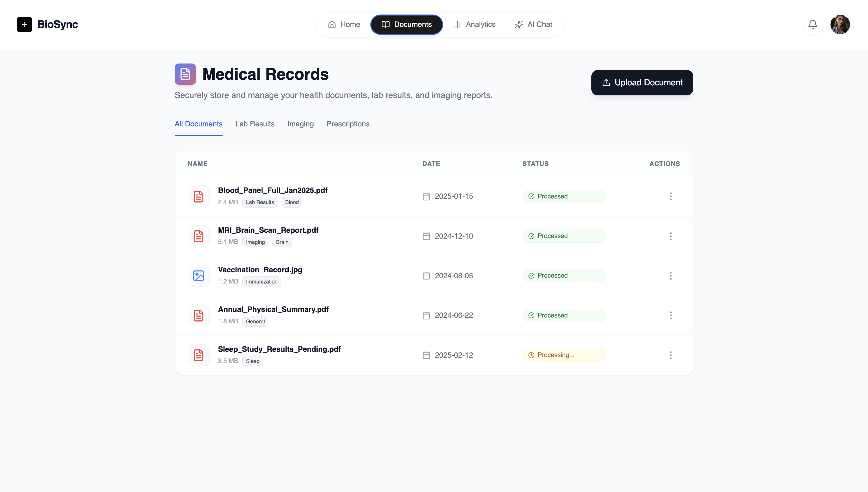
Task: Open the user profile avatar
Action: click(840, 24)
